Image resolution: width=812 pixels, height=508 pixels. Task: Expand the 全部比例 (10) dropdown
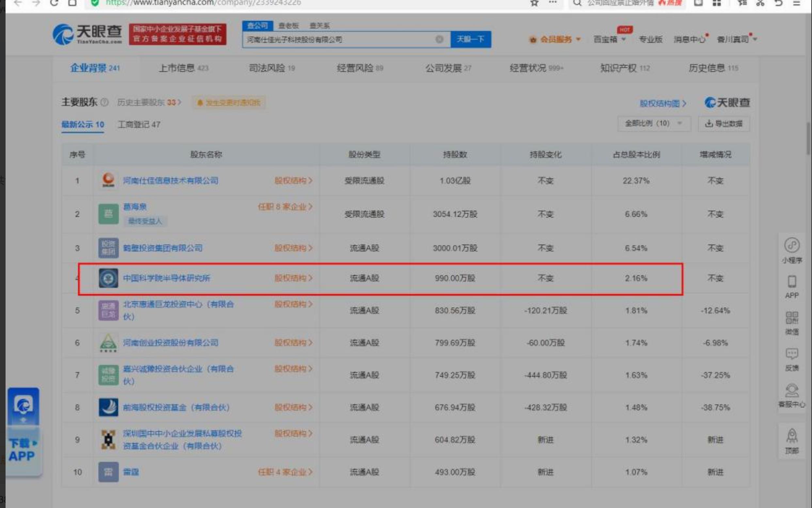coord(654,123)
